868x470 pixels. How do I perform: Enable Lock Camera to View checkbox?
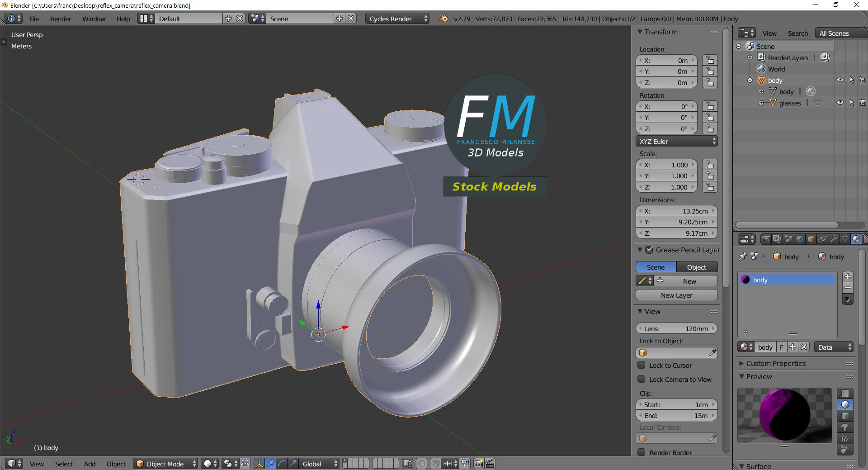pos(641,379)
